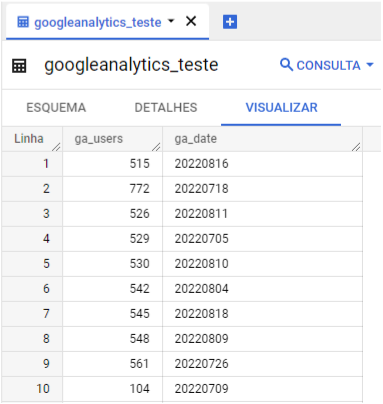Select the VISUALIZAR tab
Screen dimensions: 383x404
click(281, 108)
